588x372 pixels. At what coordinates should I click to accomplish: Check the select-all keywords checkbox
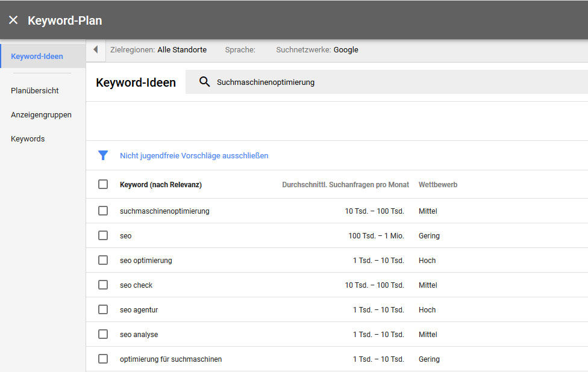coord(103,184)
